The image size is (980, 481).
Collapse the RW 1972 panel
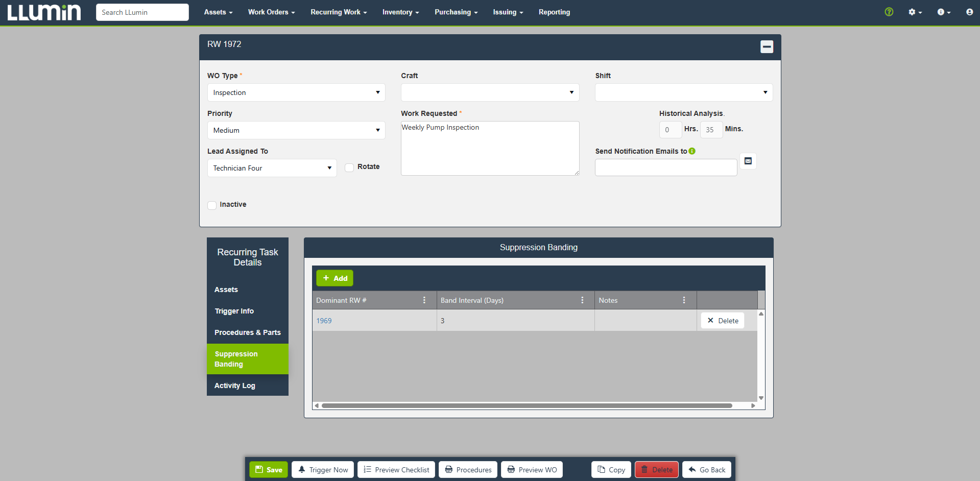767,47
